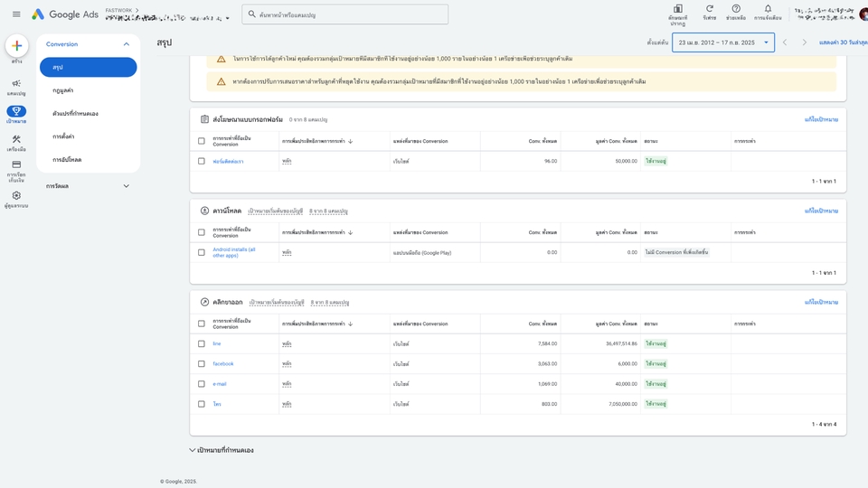Viewport: 868px width, 488px height.
Task: Tick the checkbox for the facebook conversion
Action: tap(202, 364)
